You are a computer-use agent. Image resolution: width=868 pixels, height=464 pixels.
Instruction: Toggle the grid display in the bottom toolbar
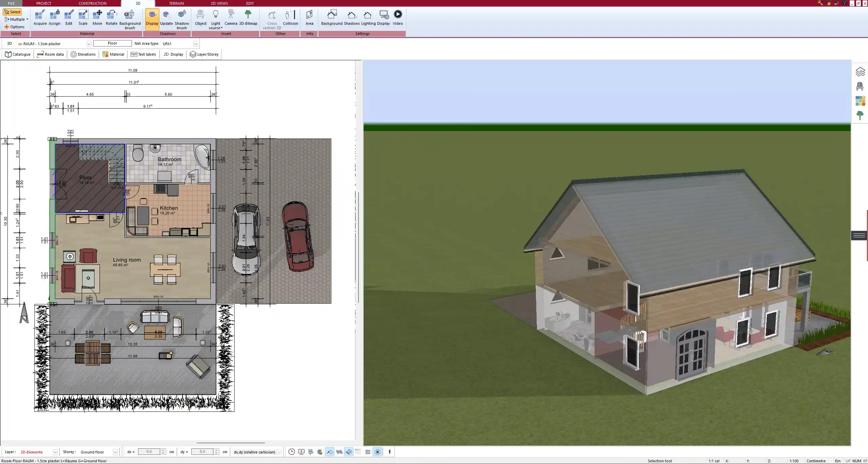pyautogui.click(x=367, y=452)
